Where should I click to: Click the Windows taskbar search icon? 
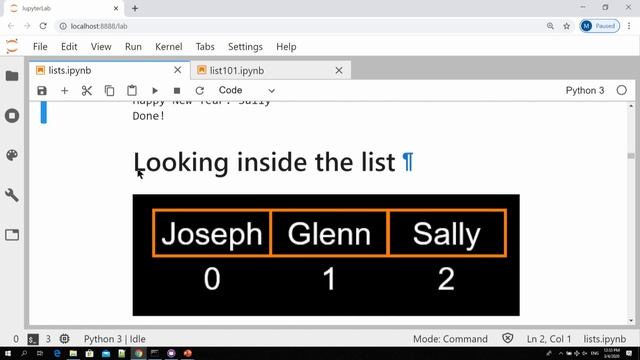[x=24, y=353]
